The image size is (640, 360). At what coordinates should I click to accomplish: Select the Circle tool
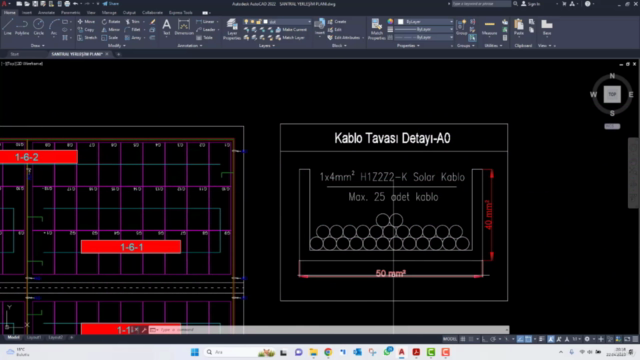tap(38, 27)
